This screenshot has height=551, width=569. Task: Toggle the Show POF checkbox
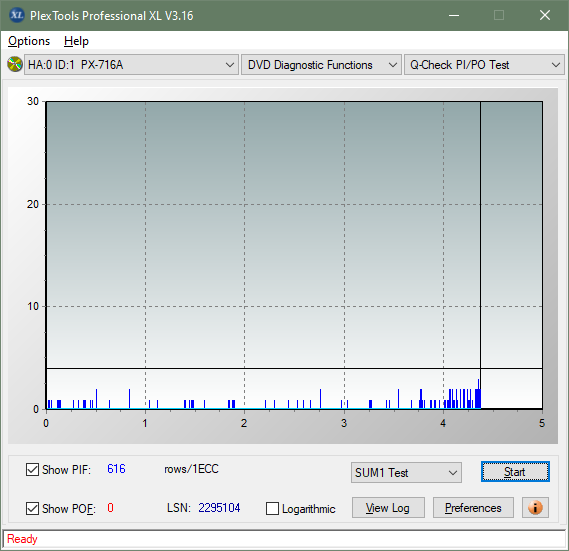click(x=32, y=508)
